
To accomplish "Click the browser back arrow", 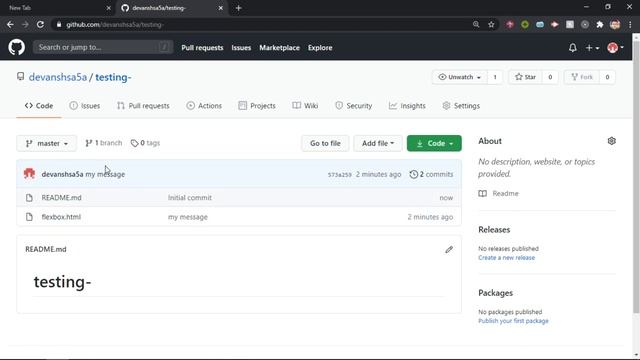I will [10, 24].
